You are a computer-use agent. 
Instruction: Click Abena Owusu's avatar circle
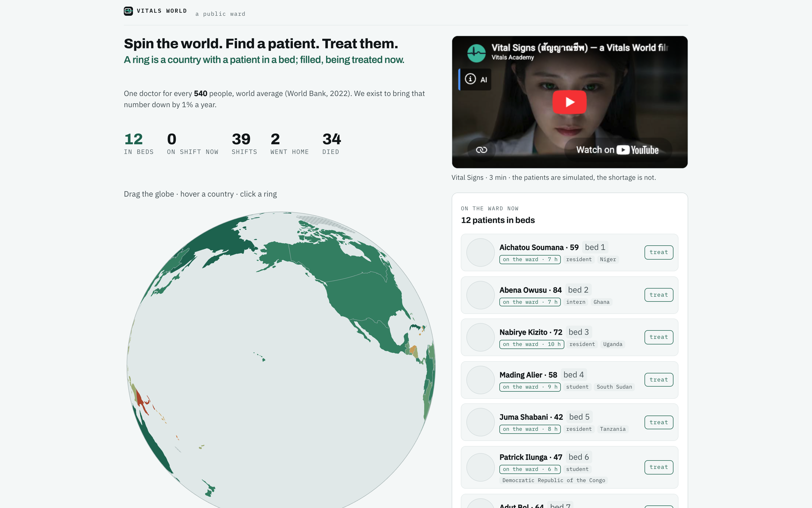[x=481, y=295]
